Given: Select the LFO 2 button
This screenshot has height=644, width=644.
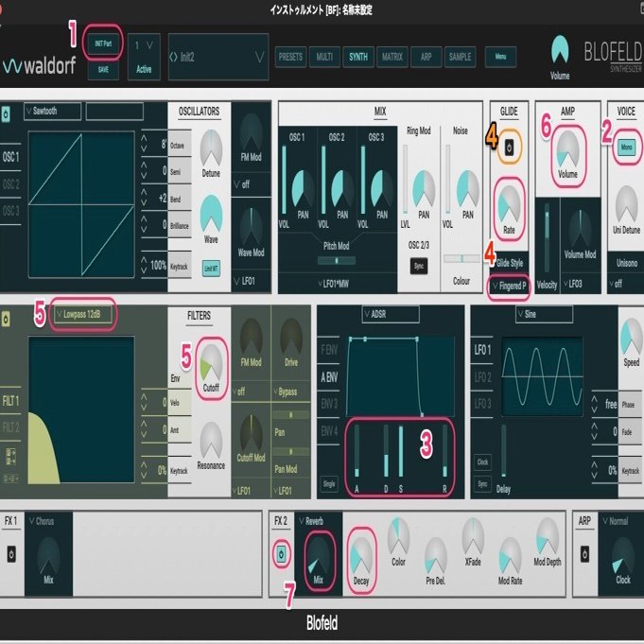Looking at the screenshot, I should pos(482,377).
